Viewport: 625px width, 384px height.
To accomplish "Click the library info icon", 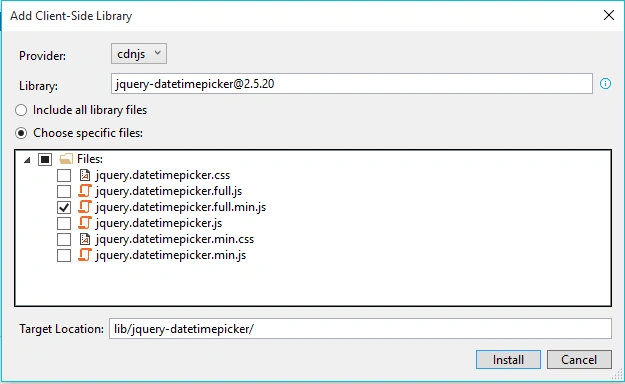I will click(x=605, y=84).
